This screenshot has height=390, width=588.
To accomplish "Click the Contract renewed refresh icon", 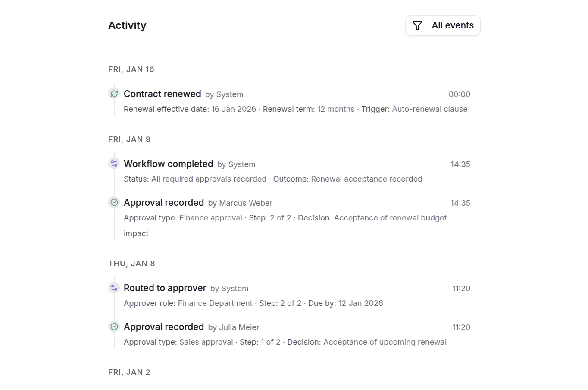I will click(x=114, y=94).
